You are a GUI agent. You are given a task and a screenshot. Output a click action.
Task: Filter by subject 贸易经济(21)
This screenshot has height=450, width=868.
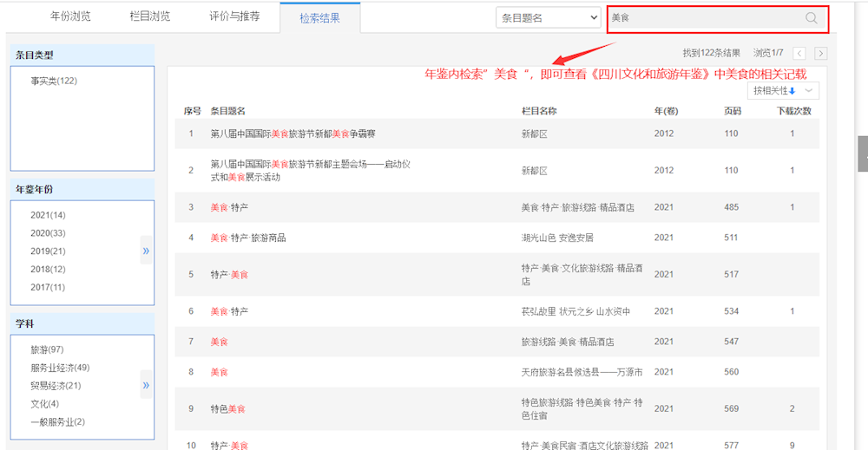(56, 386)
